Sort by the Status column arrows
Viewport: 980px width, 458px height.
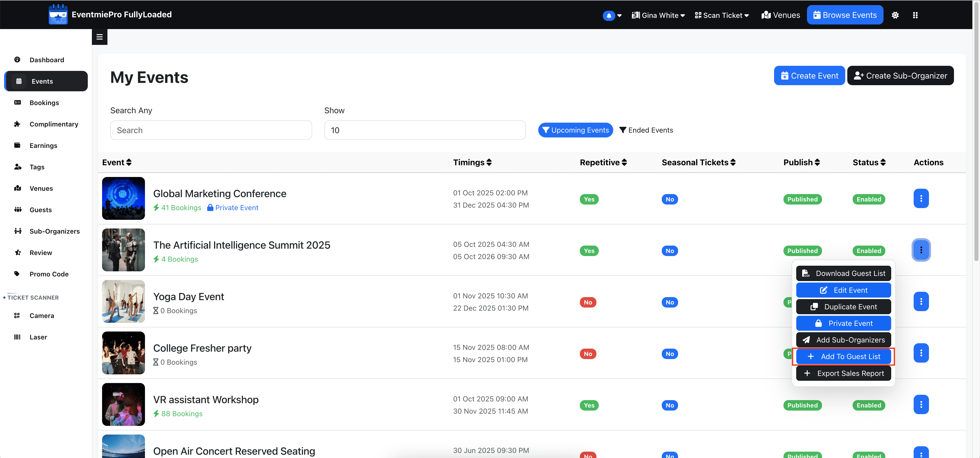[883, 162]
